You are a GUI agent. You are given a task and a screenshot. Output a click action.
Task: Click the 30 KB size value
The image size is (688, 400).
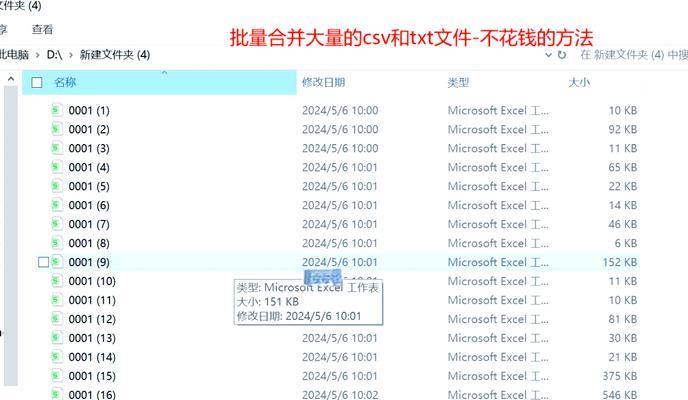[x=622, y=338]
